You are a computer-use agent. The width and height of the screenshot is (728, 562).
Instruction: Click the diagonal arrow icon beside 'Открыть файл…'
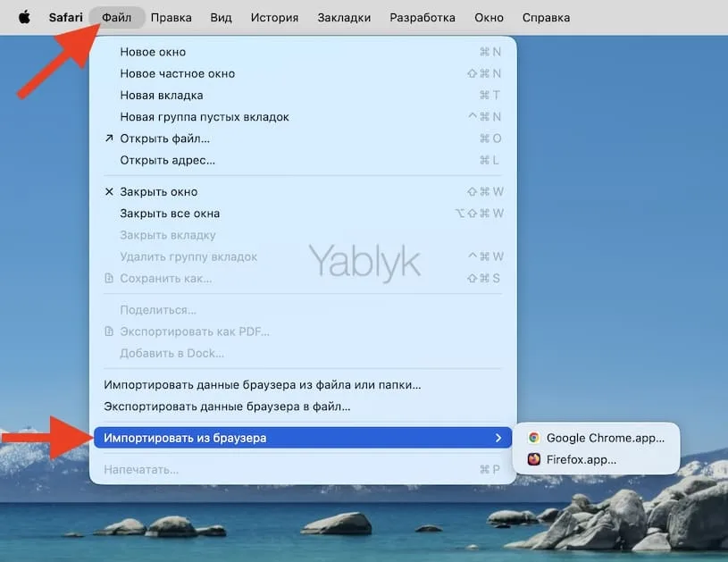point(108,138)
